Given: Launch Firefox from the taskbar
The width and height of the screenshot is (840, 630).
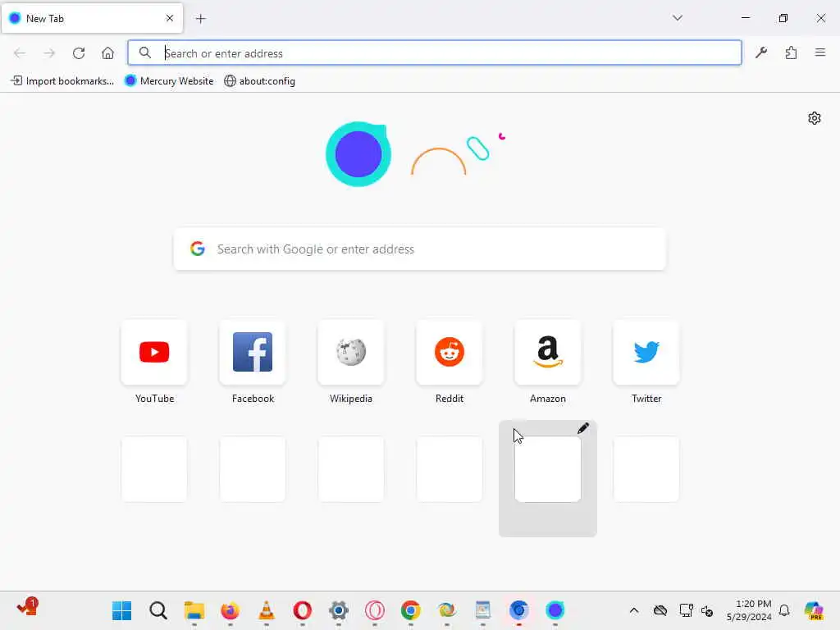Looking at the screenshot, I should [231, 610].
